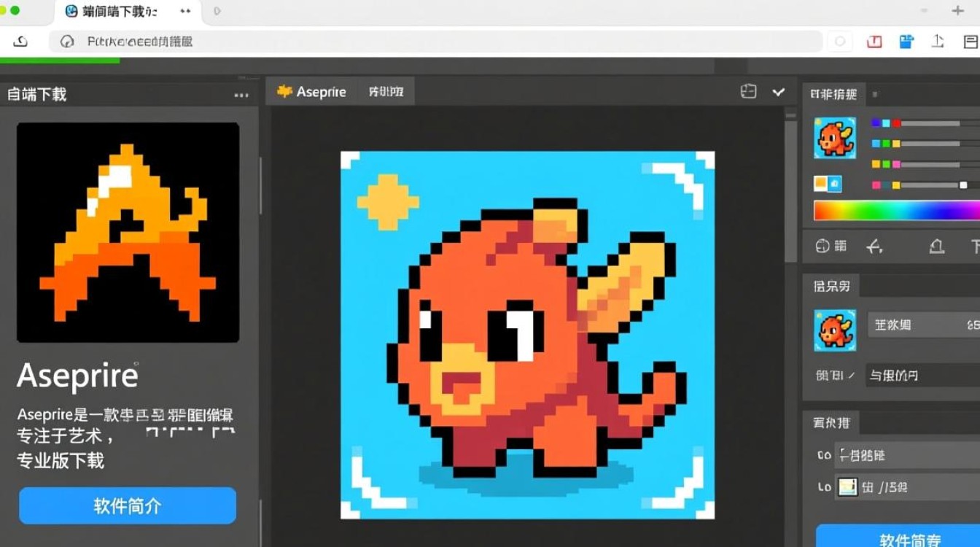Select the layer row with the small image thumbnail
This screenshot has width=980, height=547.
[897, 486]
